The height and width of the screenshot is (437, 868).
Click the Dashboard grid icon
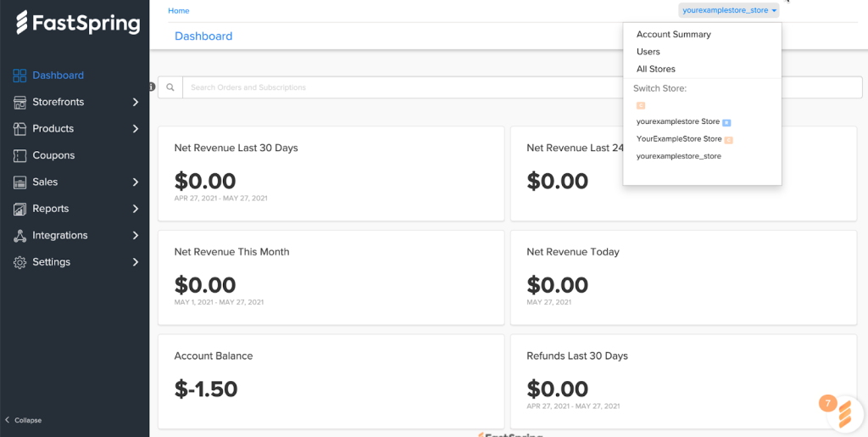click(20, 76)
